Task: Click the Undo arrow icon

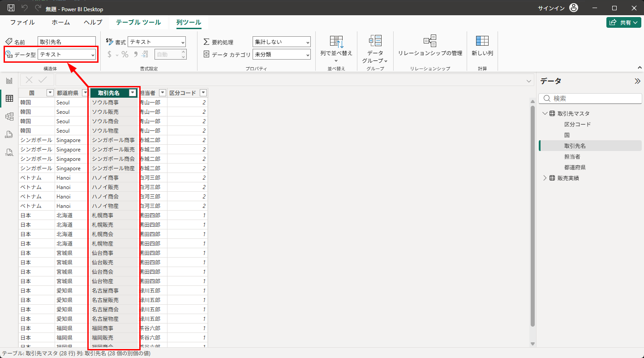Action: [25, 8]
